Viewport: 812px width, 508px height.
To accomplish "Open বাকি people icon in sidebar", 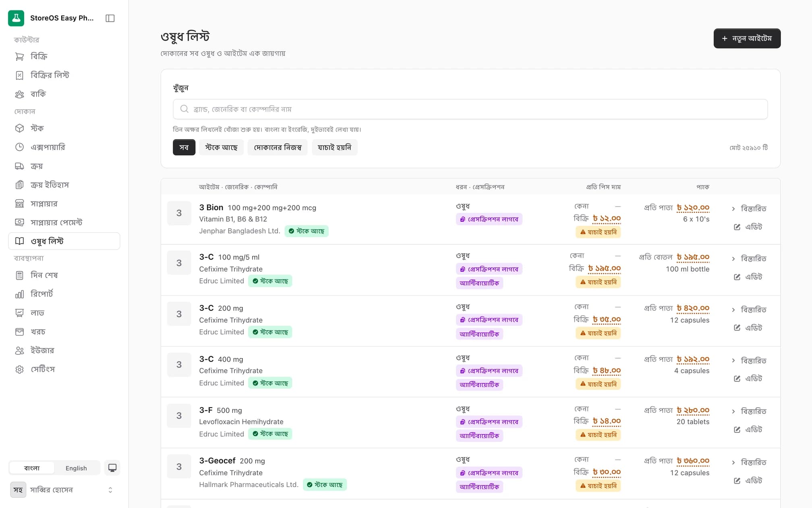I will [x=19, y=94].
